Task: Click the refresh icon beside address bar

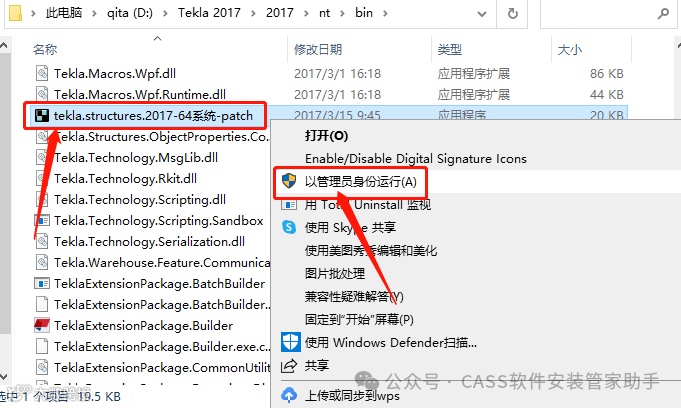Action: [x=512, y=13]
